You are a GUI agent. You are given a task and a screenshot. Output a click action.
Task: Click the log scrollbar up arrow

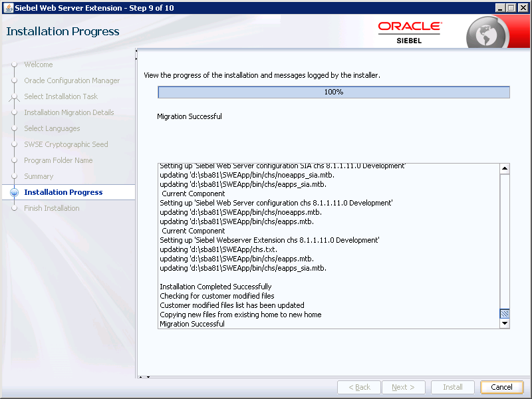505,168
